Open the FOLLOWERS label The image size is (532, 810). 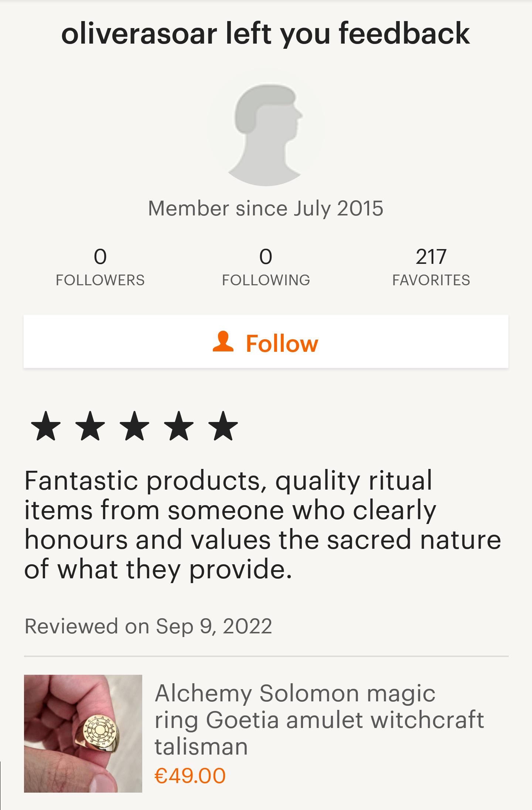(x=100, y=280)
